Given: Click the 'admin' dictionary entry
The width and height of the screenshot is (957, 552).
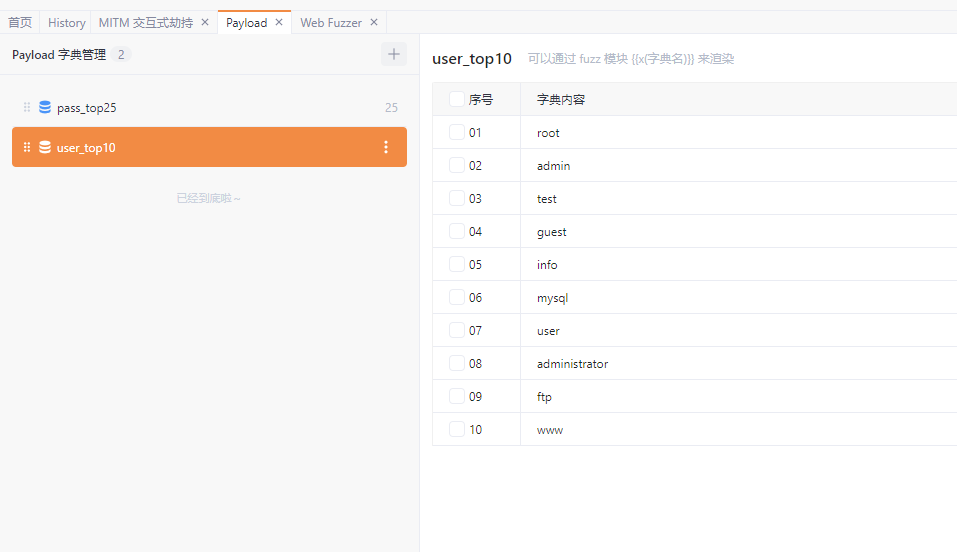Looking at the screenshot, I should tap(554, 166).
